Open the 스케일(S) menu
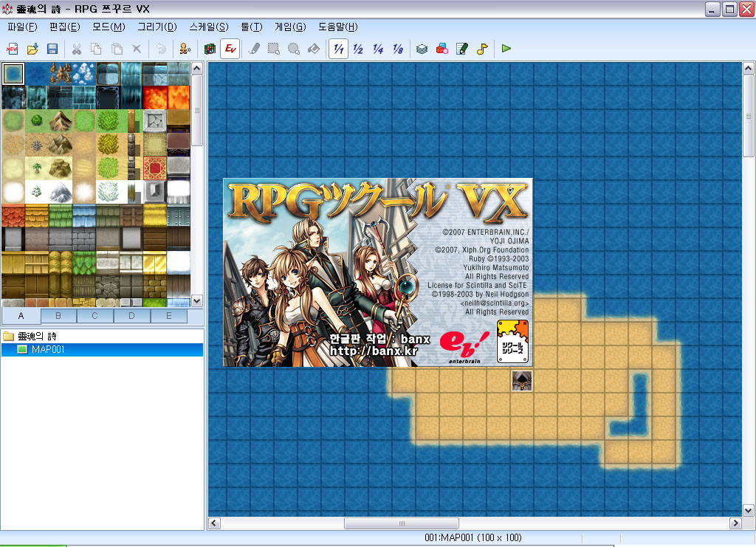 tap(209, 27)
